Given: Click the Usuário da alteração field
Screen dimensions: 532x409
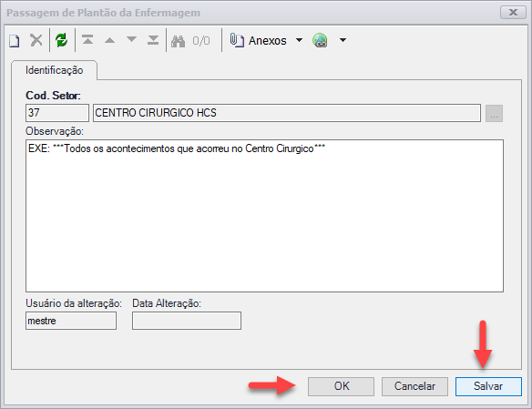Looking at the screenshot, I should (71, 321).
